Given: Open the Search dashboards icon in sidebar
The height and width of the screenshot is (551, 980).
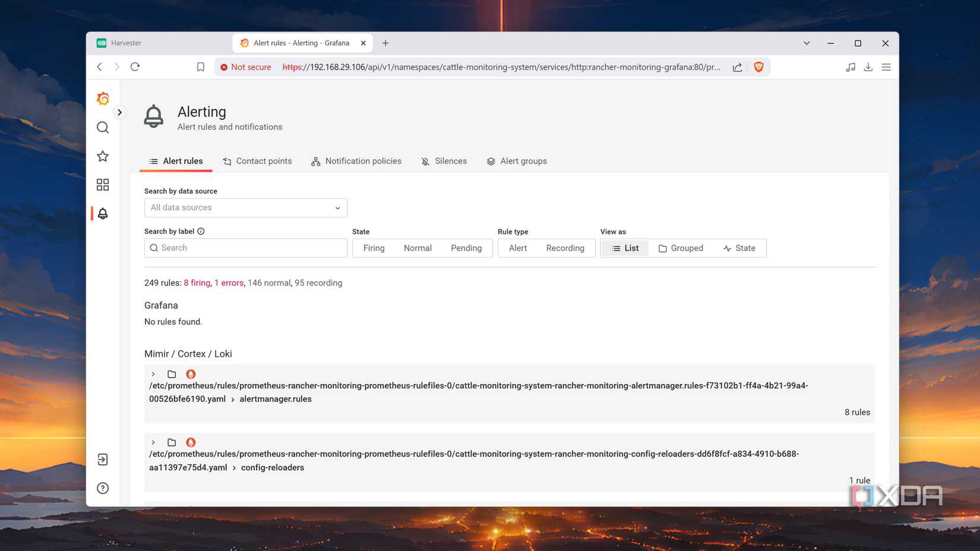Looking at the screenshot, I should click(103, 128).
